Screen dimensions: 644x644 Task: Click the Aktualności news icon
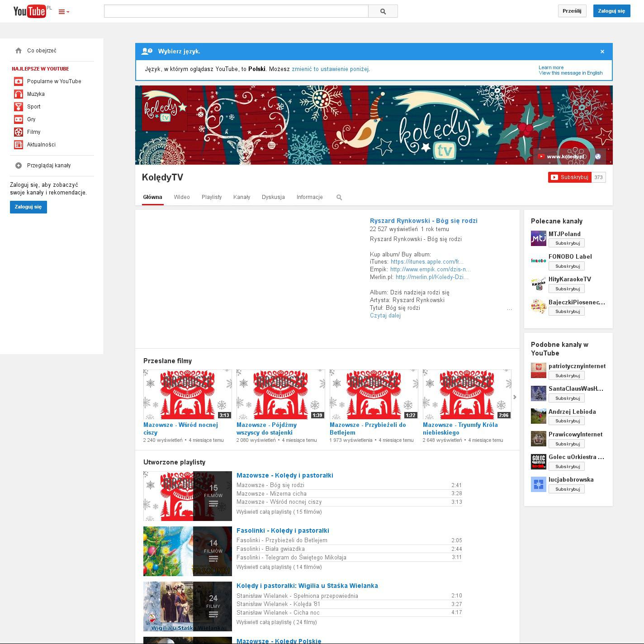[19, 145]
